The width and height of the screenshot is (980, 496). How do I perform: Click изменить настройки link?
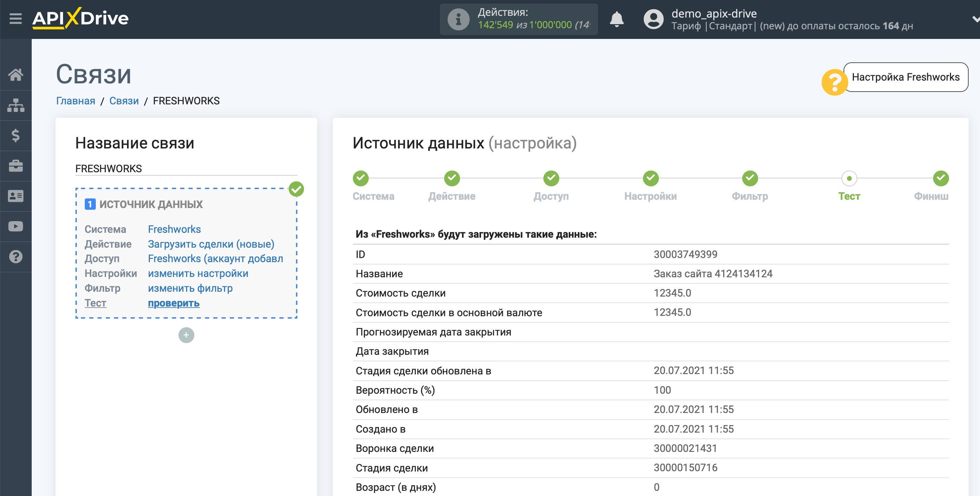pos(198,273)
